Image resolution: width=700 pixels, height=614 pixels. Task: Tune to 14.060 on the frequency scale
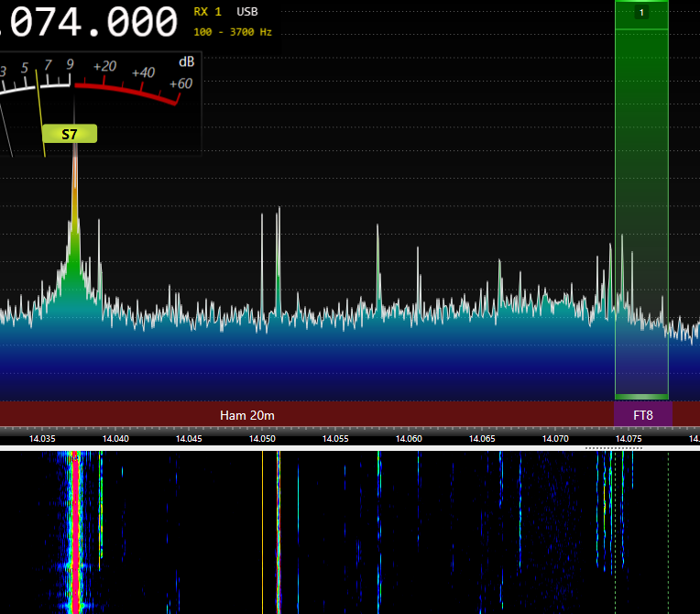409,439
